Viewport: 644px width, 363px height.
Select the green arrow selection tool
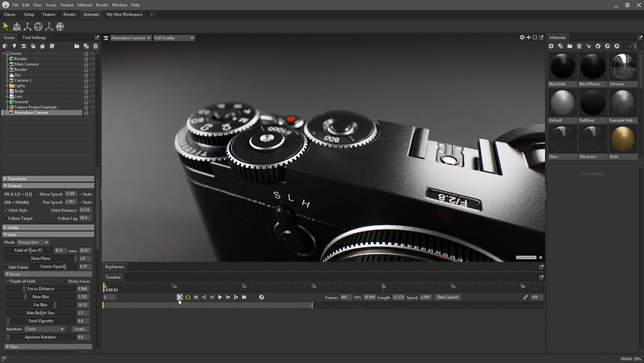point(6,27)
